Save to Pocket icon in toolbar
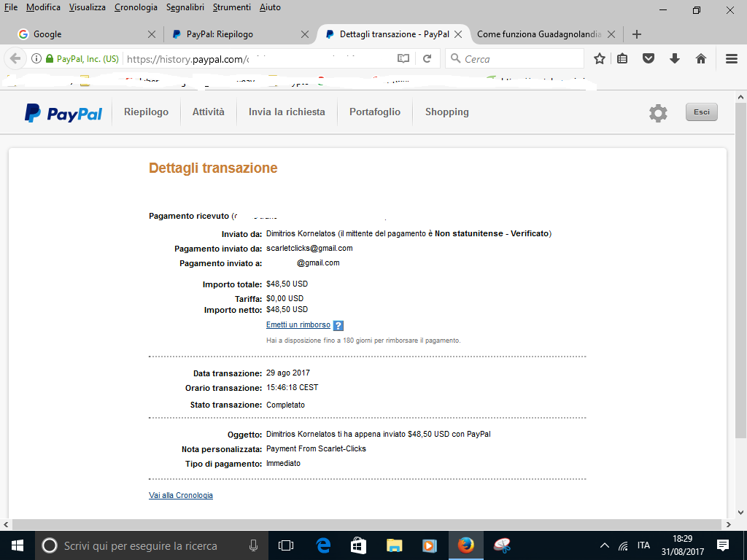Viewport: 747px width, 560px height. [649, 58]
